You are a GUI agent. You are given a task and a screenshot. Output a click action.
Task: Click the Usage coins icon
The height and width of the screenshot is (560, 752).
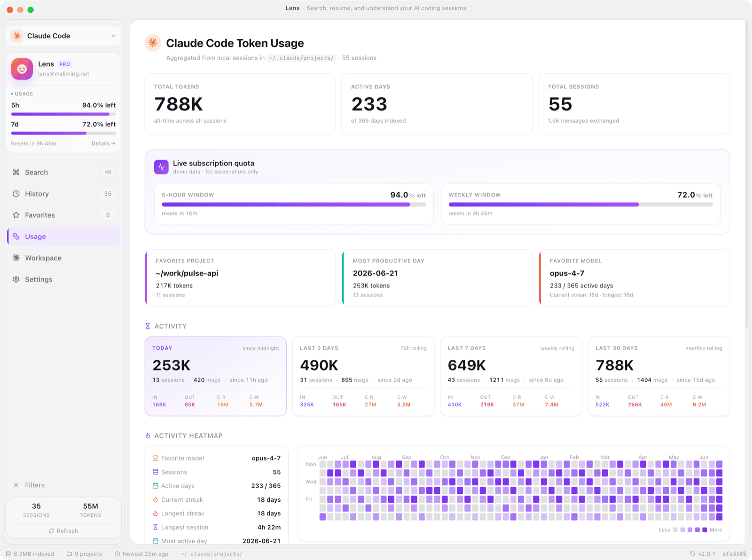coord(16,237)
